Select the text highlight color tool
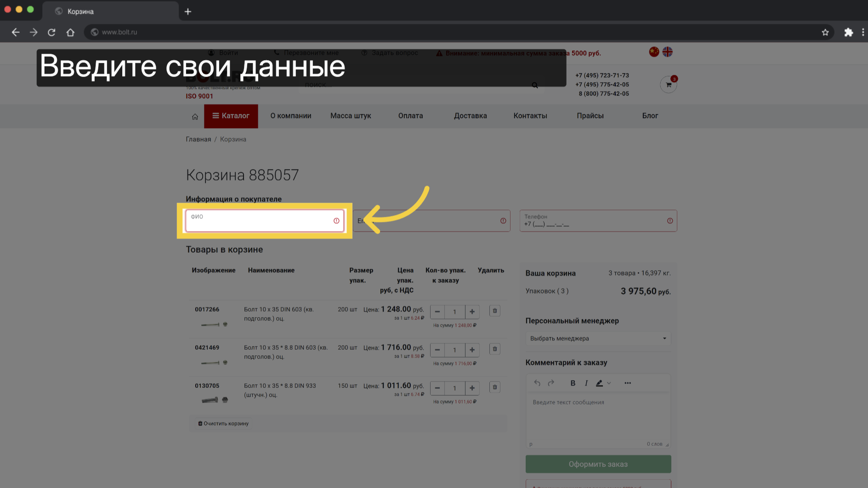Screen dimensions: 868x488 [599, 383]
